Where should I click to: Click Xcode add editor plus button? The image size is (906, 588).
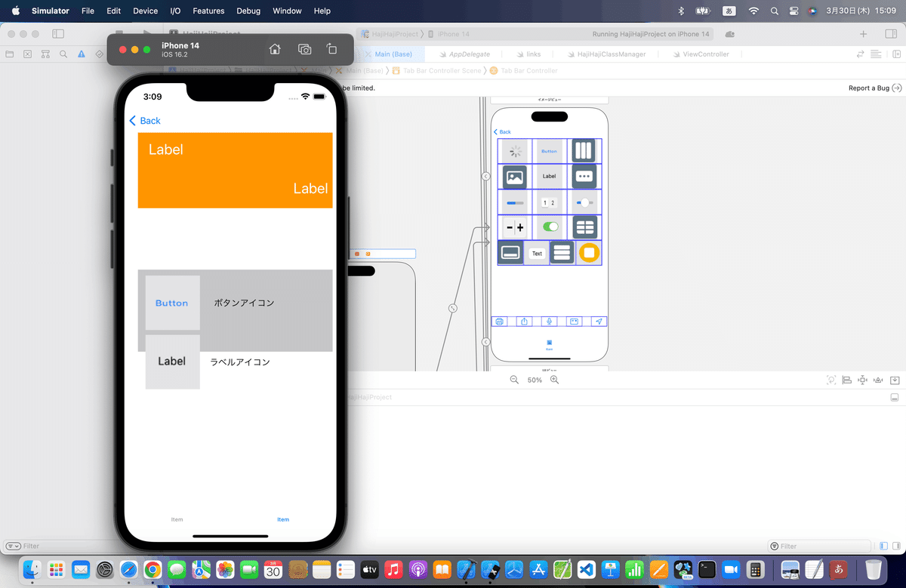[863, 34]
